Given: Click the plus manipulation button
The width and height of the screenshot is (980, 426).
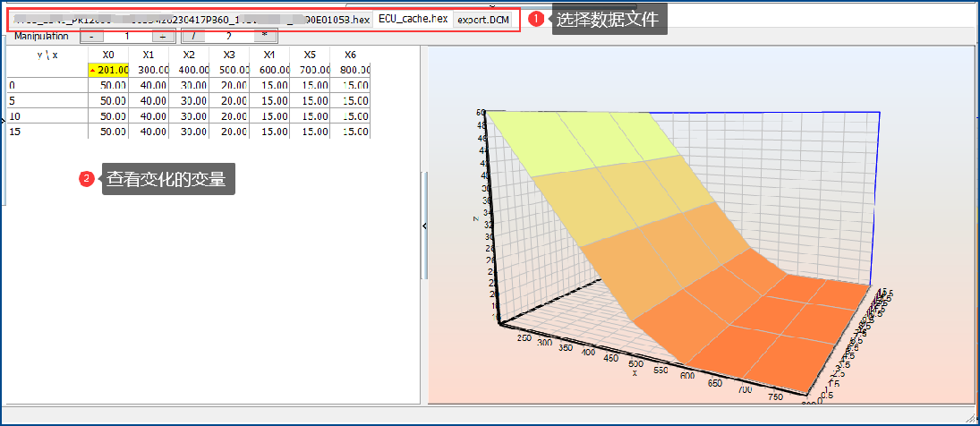Looking at the screenshot, I should click(163, 36).
